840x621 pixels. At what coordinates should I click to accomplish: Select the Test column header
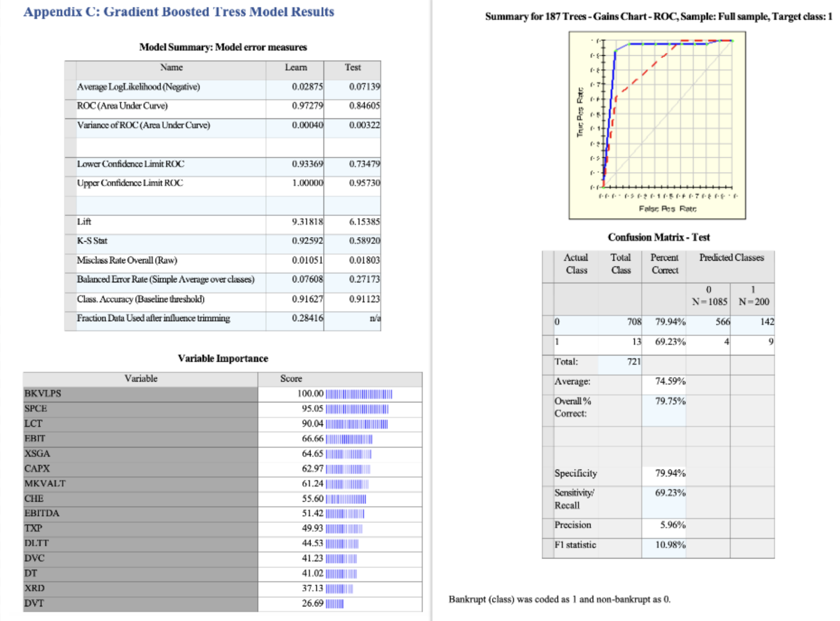(x=354, y=68)
